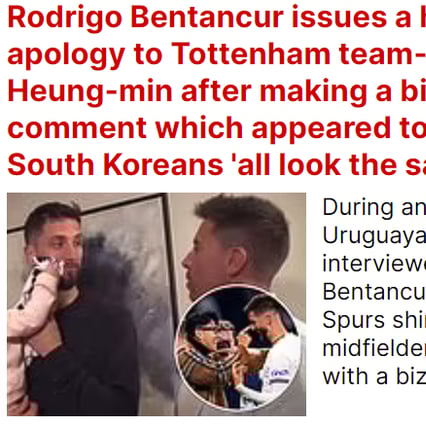Click summary line starting 'Spurs shi'
Viewport: 426px width, 426px height.
coord(374,320)
